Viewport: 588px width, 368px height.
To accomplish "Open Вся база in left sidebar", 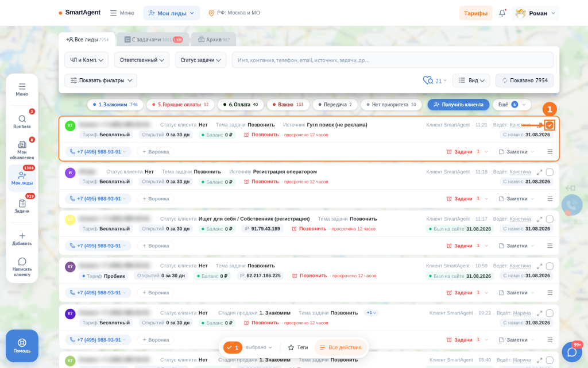I will pos(22,122).
